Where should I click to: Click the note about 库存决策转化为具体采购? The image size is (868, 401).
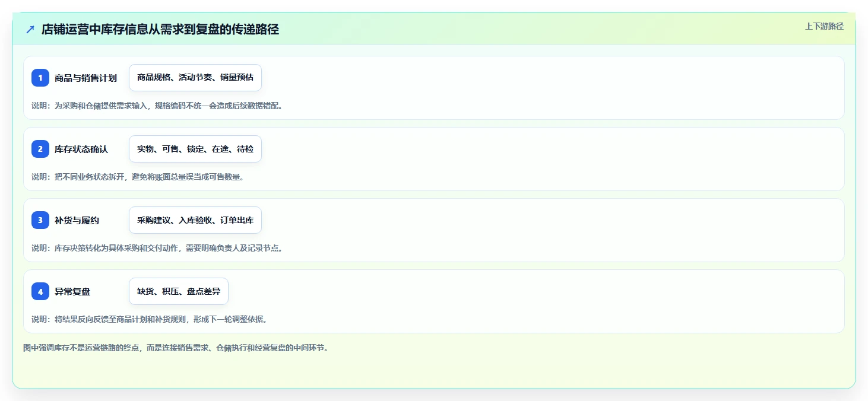[157, 248]
